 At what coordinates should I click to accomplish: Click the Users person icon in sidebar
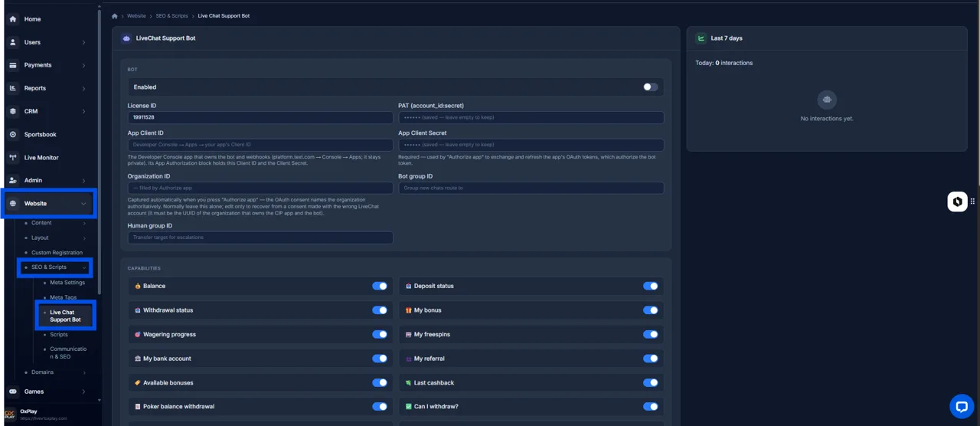coord(13,42)
